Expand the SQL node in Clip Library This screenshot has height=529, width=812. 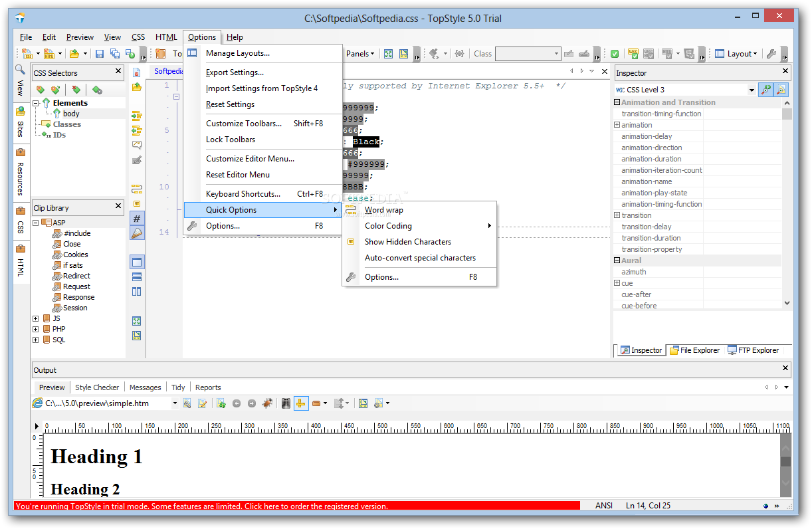(36, 340)
